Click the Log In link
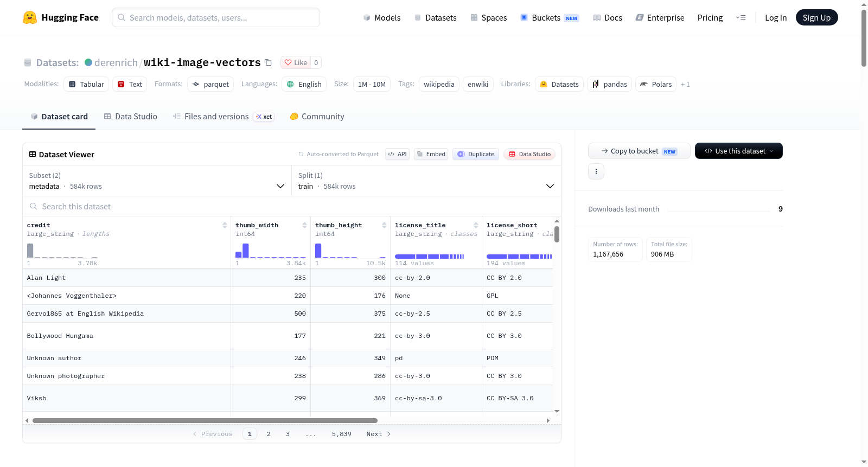 [x=776, y=18]
